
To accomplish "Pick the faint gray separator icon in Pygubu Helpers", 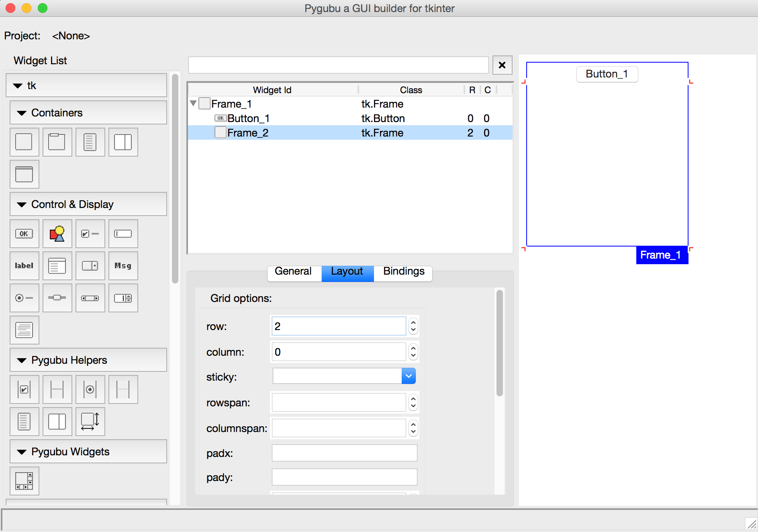I will pyautogui.click(x=123, y=389).
